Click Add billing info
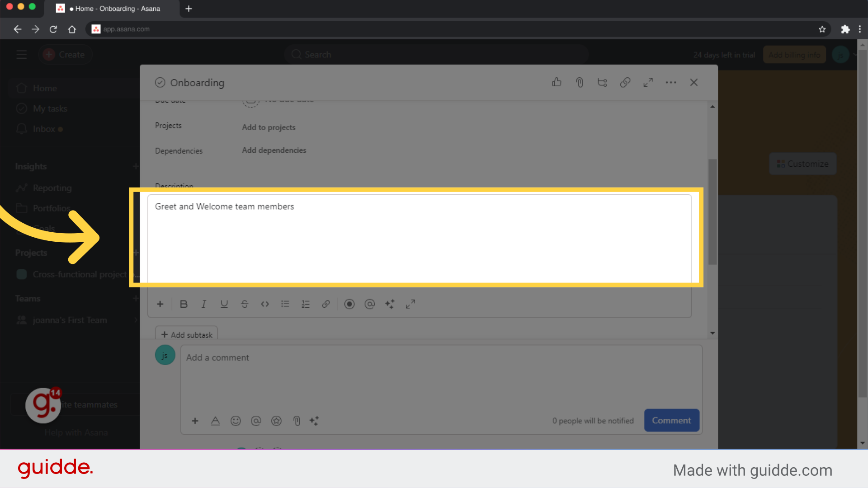868x488 pixels. coord(794,55)
